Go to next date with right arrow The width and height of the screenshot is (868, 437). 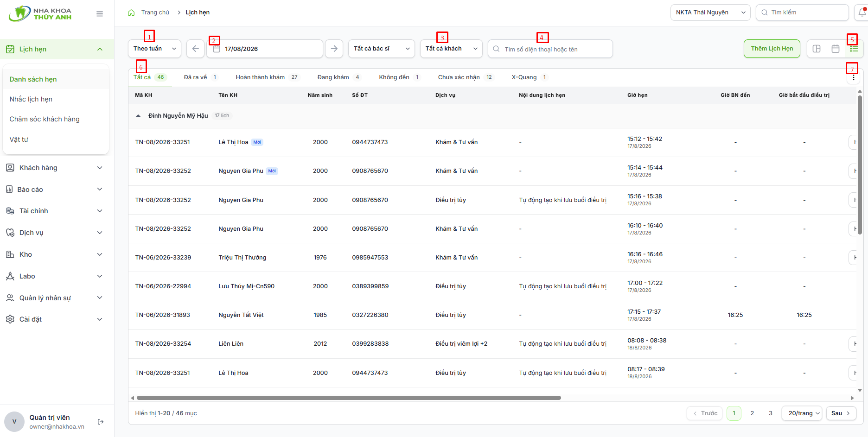click(x=334, y=49)
